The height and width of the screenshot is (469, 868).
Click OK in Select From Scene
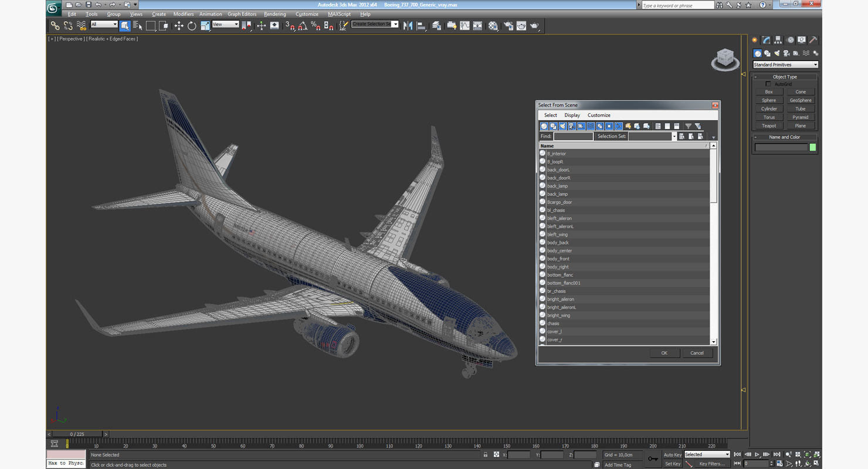[x=664, y=353]
